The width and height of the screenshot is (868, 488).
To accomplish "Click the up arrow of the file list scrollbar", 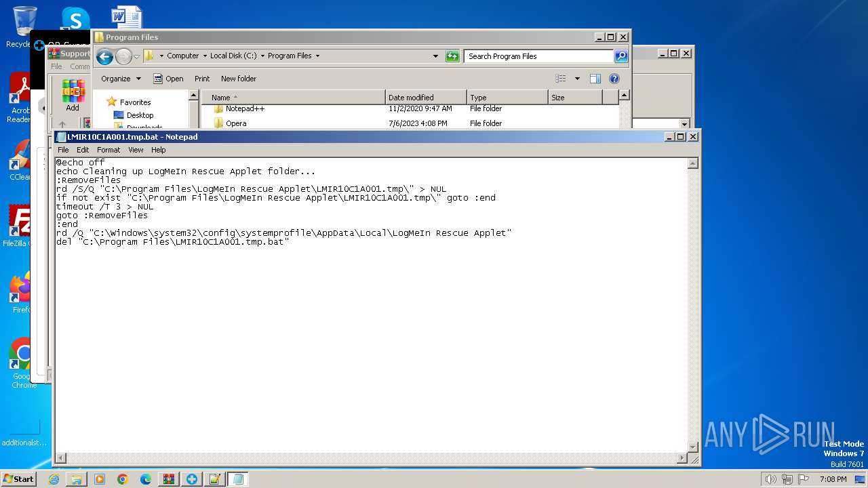I will pyautogui.click(x=625, y=97).
